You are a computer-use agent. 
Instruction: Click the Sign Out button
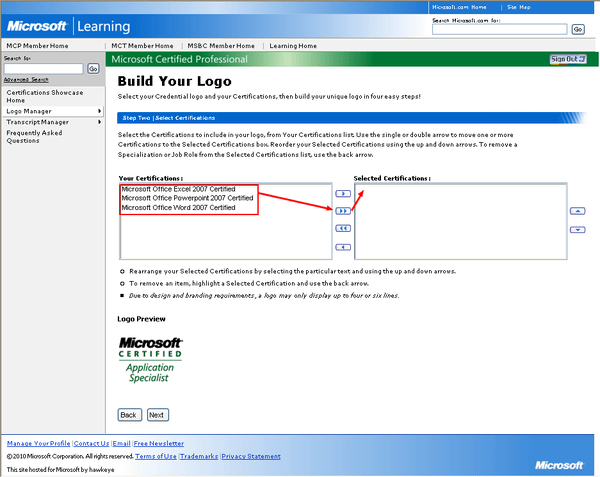tap(568, 59)
